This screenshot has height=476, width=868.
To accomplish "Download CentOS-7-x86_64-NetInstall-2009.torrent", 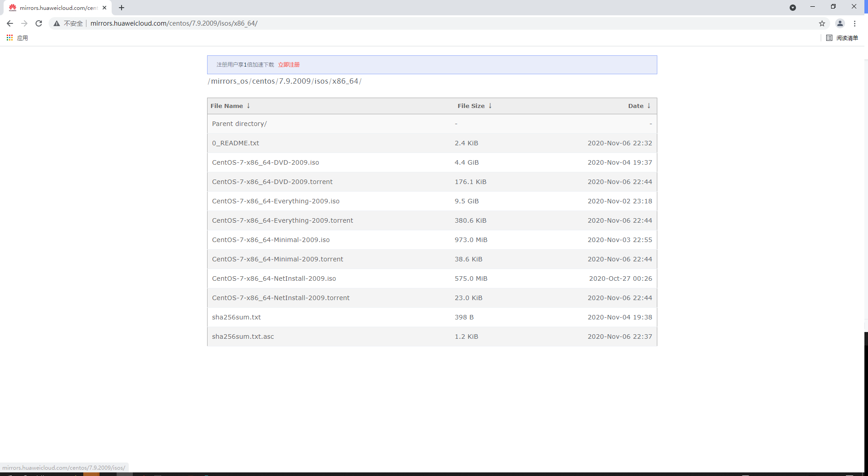I will [280, 298].
